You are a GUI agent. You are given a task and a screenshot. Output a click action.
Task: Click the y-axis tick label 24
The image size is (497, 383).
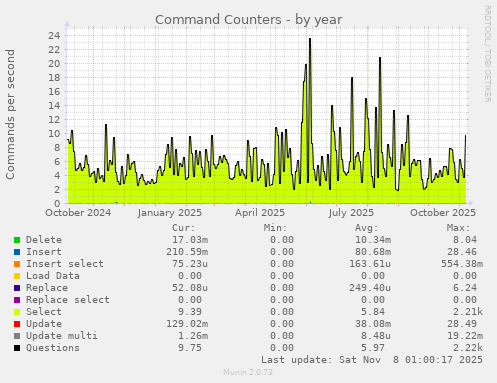(x=54, y=35)
